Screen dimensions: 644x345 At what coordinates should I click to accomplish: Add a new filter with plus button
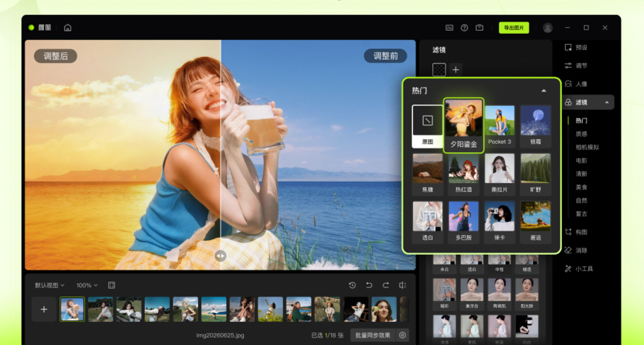click(x=455, y=70)
